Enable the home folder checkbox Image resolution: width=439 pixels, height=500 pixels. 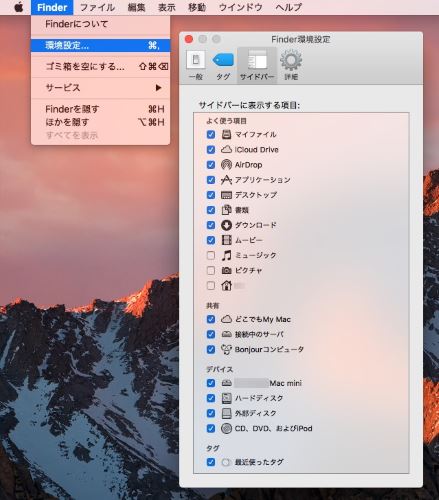pyautogui.click(x=211, y=285)
